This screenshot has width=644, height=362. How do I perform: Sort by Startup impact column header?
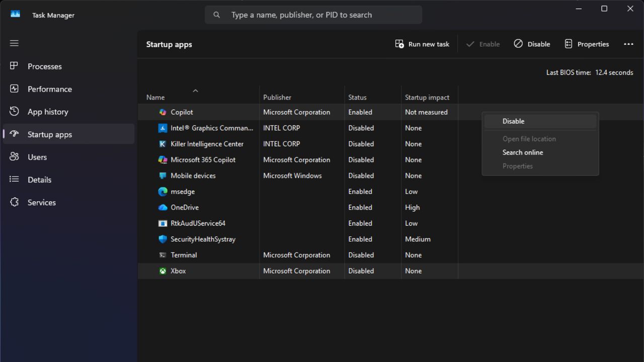427,98
